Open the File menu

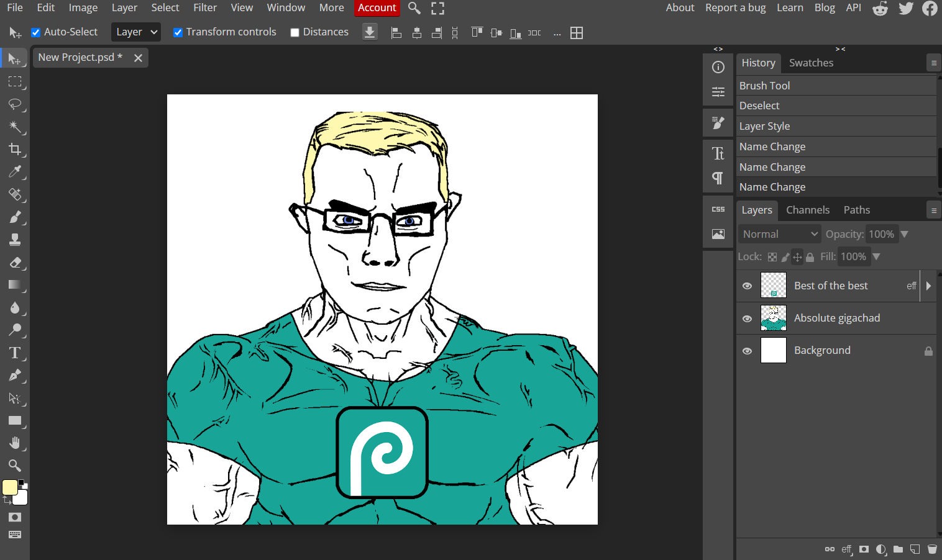tap(15, 8)
